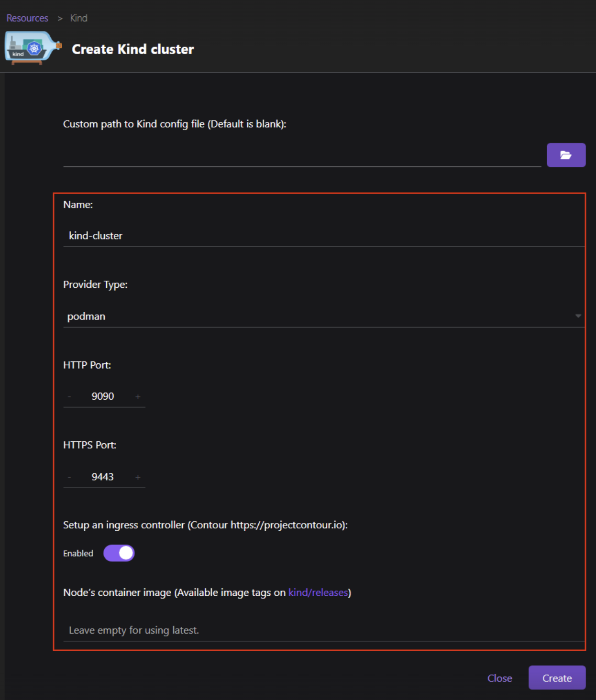Click the Provider Type dropdown caret arrow
This screenshot has height=700, width=596.
pyautogui.click(x=578, y=316)
